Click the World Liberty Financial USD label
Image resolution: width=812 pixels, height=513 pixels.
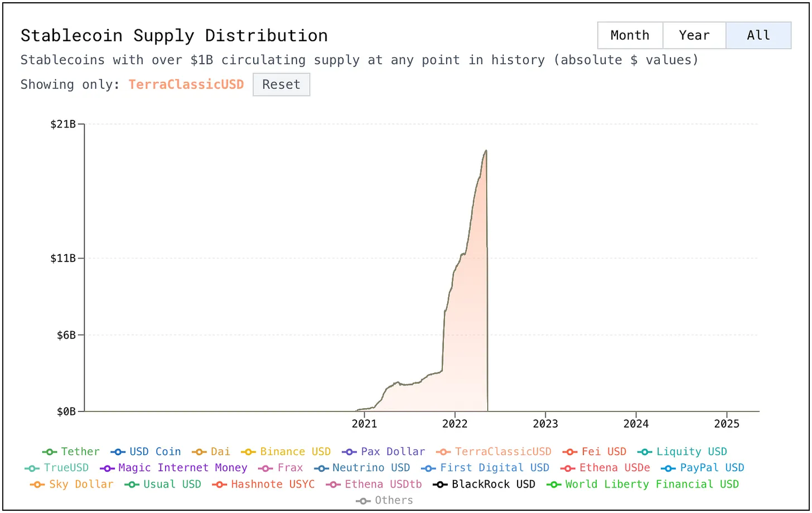click(x=652, y=484)
